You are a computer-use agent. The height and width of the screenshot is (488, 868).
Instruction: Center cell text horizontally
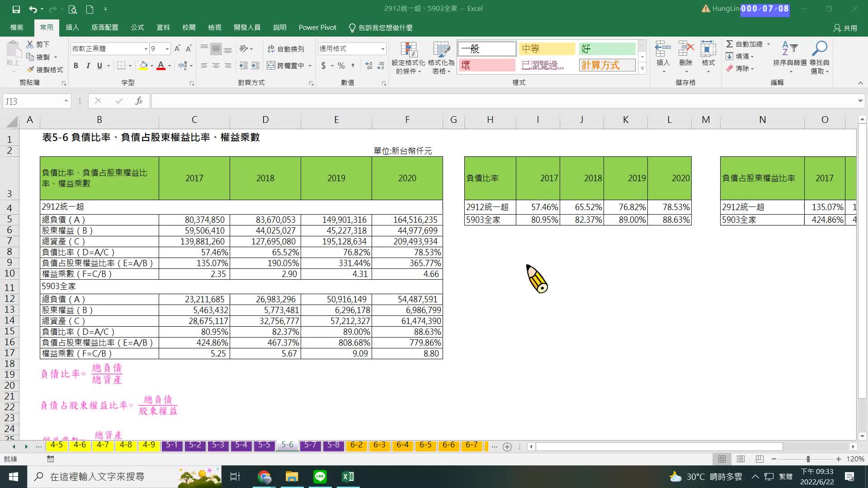[x=216, y=66]
